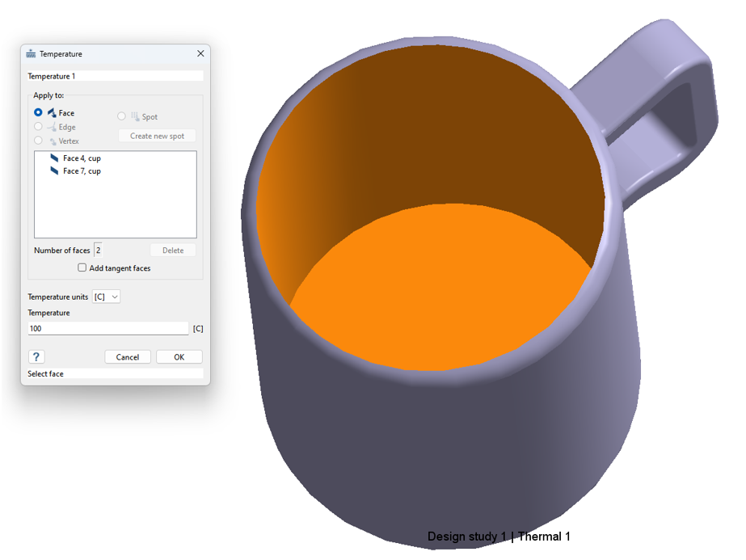
Task: Click the Edge selection type icon
Action: tap(52, 127)
